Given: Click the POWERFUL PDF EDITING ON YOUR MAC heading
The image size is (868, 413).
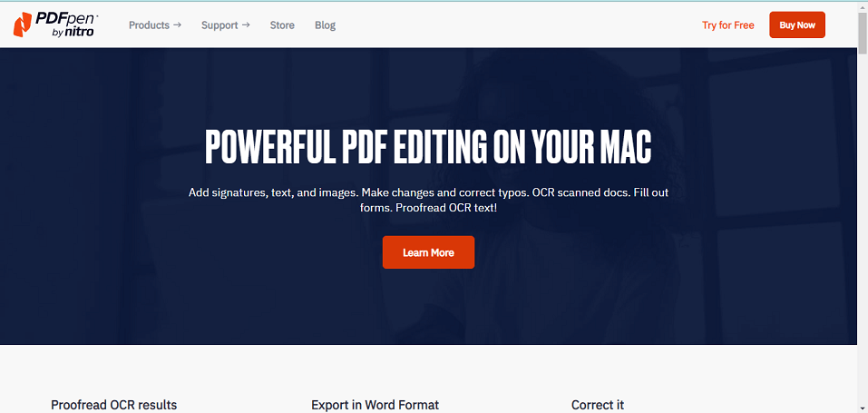Looking at the screenshot, I should [428, 146].
